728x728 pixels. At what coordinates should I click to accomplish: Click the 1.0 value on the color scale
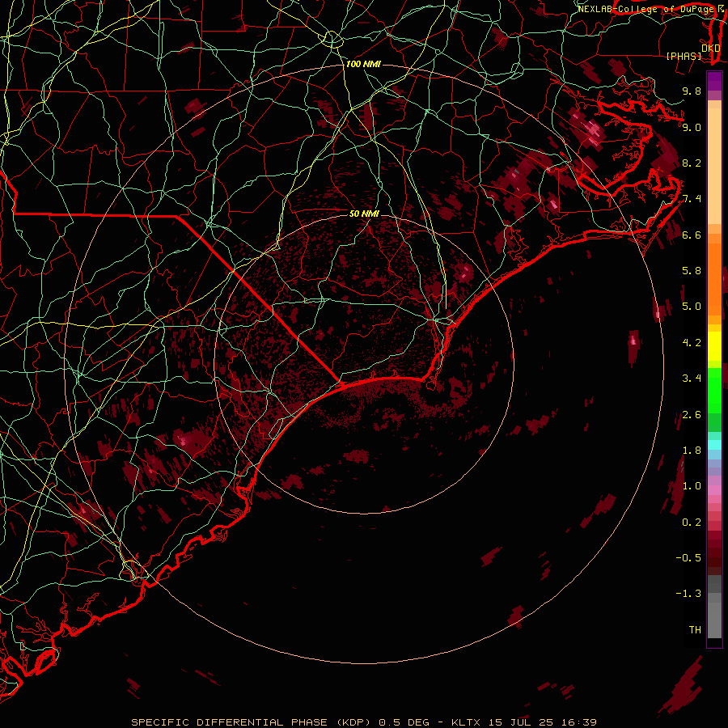click(692, 486)
